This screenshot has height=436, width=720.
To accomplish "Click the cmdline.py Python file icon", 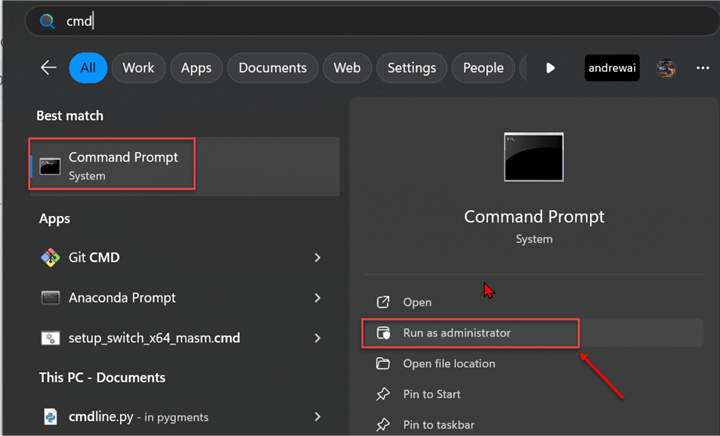I will 50,416.
